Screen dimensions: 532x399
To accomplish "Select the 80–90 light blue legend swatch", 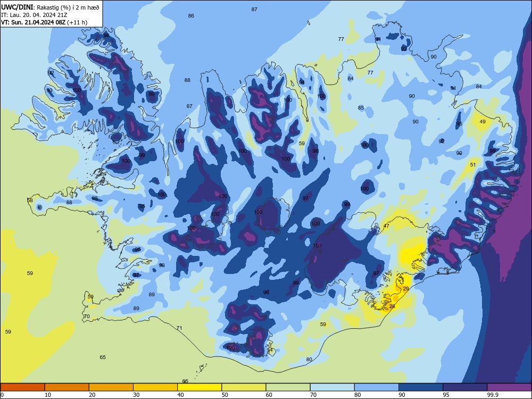I will point(377,387).
